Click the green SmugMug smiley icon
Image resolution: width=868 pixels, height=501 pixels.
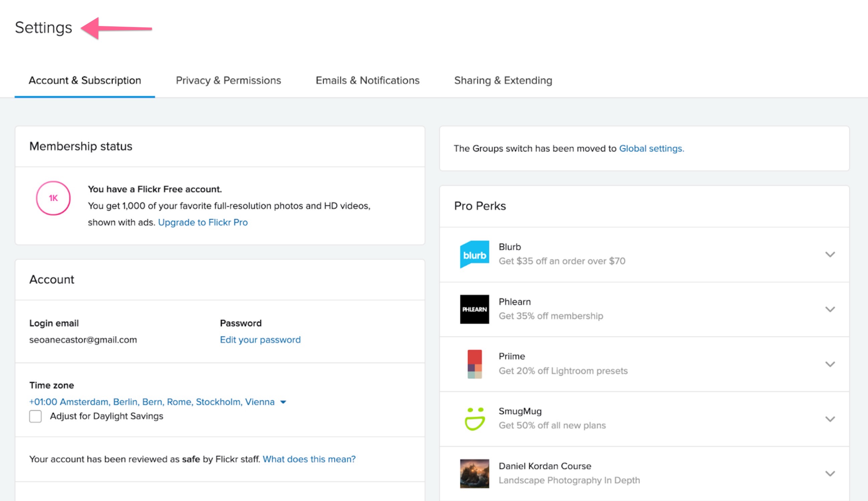pos(474,419)
